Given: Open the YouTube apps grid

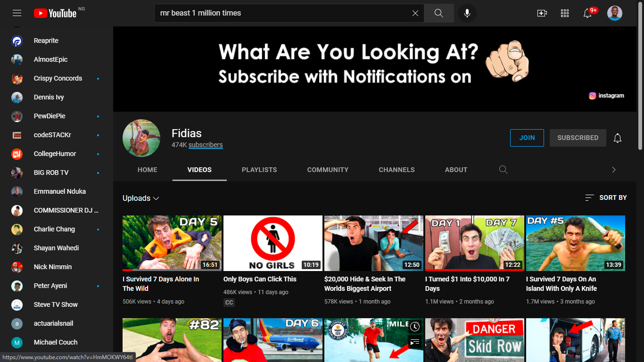Looking at the screenshot, I should 565,13.
